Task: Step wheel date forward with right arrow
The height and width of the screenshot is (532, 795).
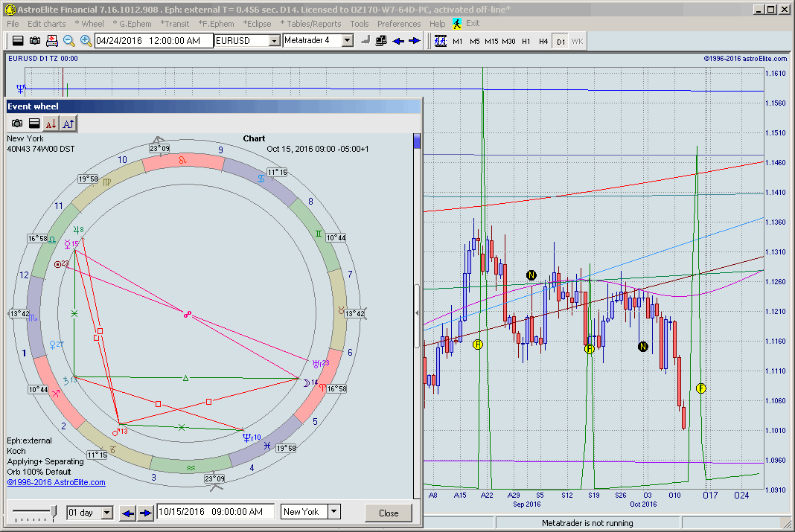Action: pos(145,513)
